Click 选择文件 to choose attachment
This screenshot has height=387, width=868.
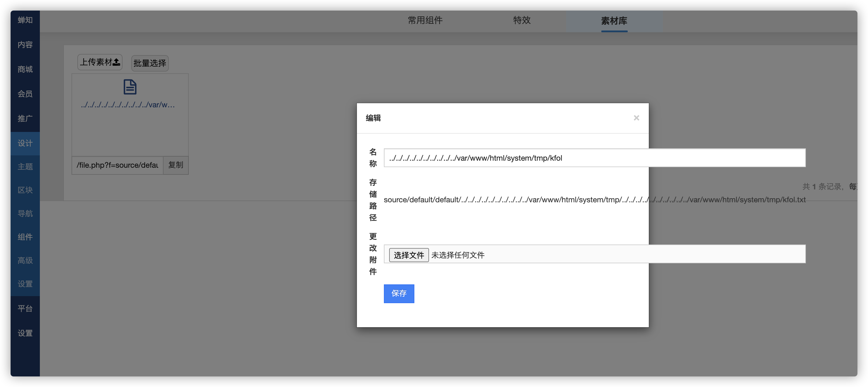click(x=409, y=255)
